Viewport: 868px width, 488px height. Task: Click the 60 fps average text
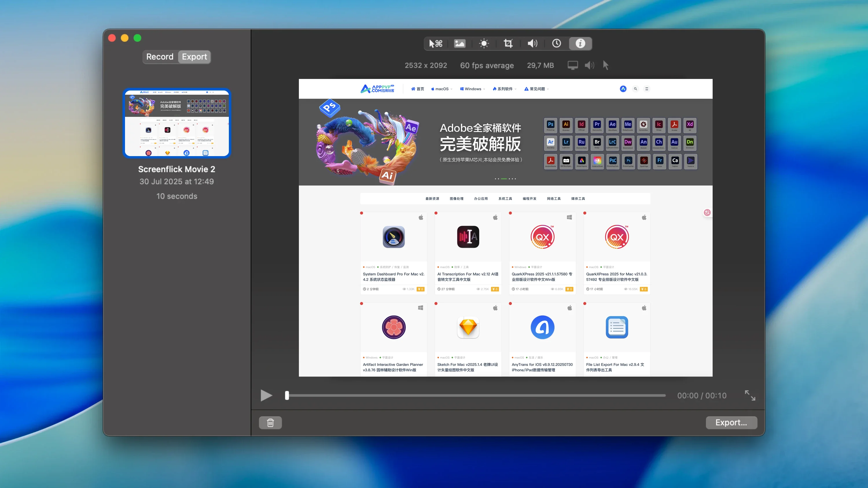click(487, 65)
